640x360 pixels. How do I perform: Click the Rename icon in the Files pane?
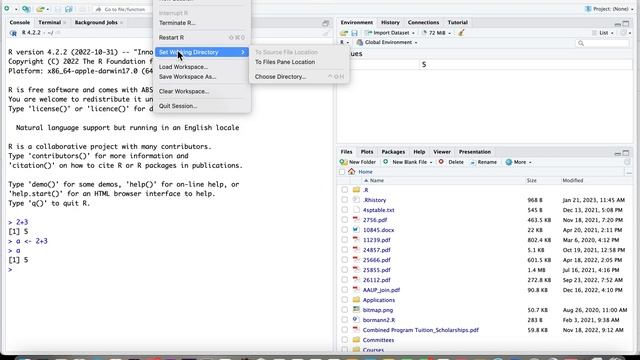[x=473, y=162]
